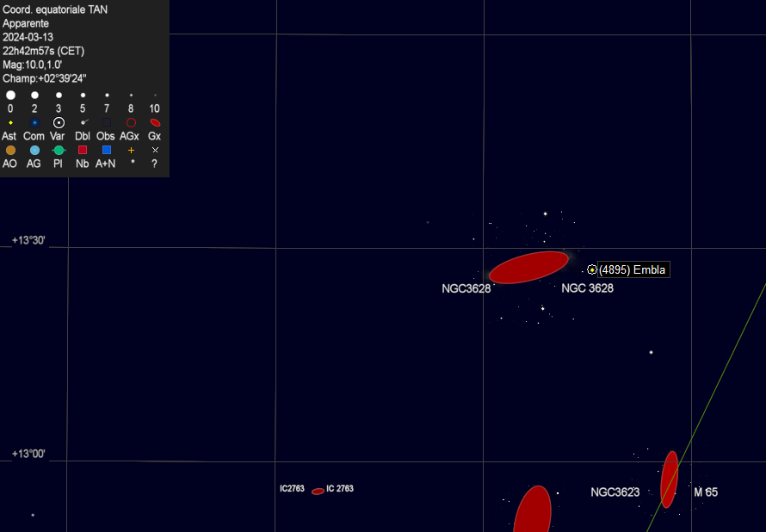Click the comet (Com) legend symbol
Viewport: 766px width, 532px height.
[x=34, y=122]
